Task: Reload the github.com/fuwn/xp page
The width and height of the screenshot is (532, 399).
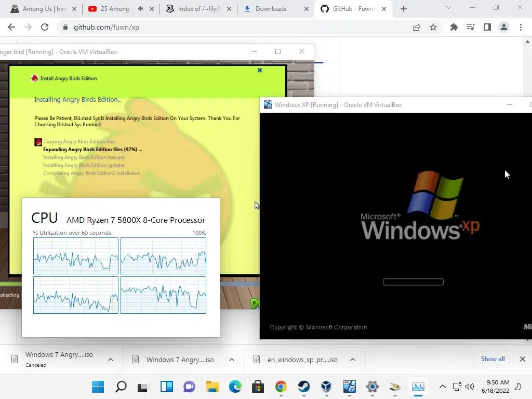Action: 45,27
